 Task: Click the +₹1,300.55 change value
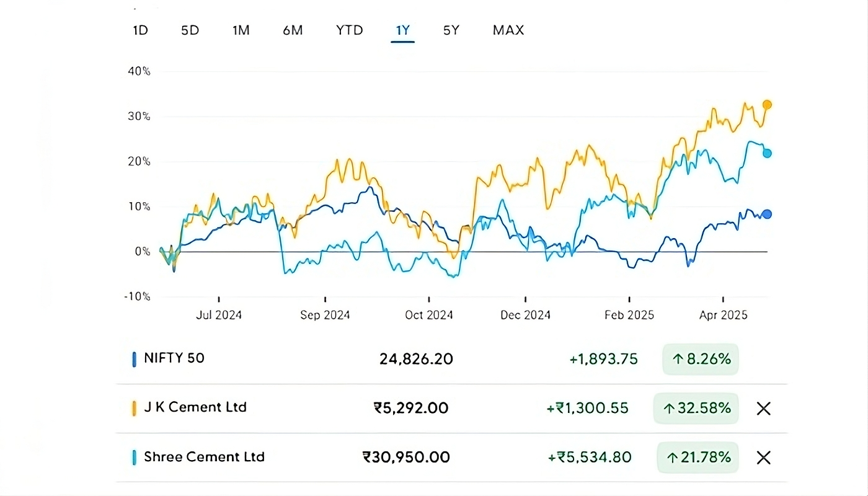point(588,409)
